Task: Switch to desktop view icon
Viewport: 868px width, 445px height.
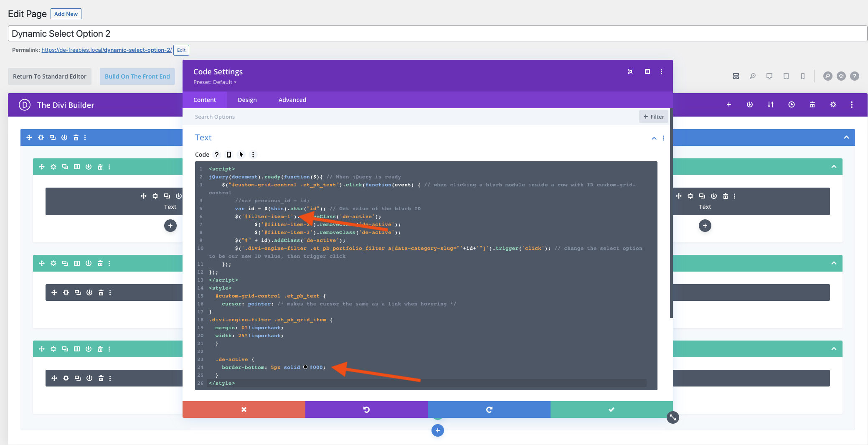Action: [769, 76]
